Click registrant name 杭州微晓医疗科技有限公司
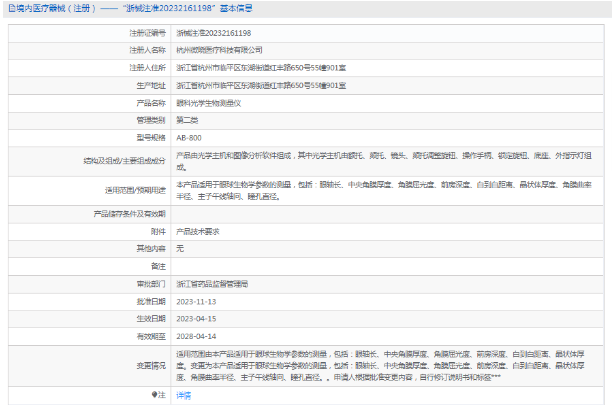This screenshot has width=614, height=412. click(x=219, y=49)
